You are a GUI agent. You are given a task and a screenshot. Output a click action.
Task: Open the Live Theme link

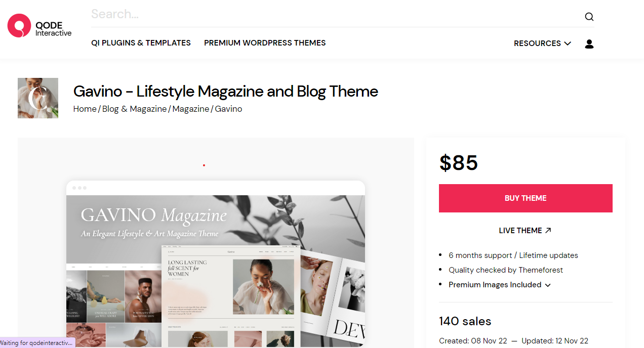(x=525, y=231)
